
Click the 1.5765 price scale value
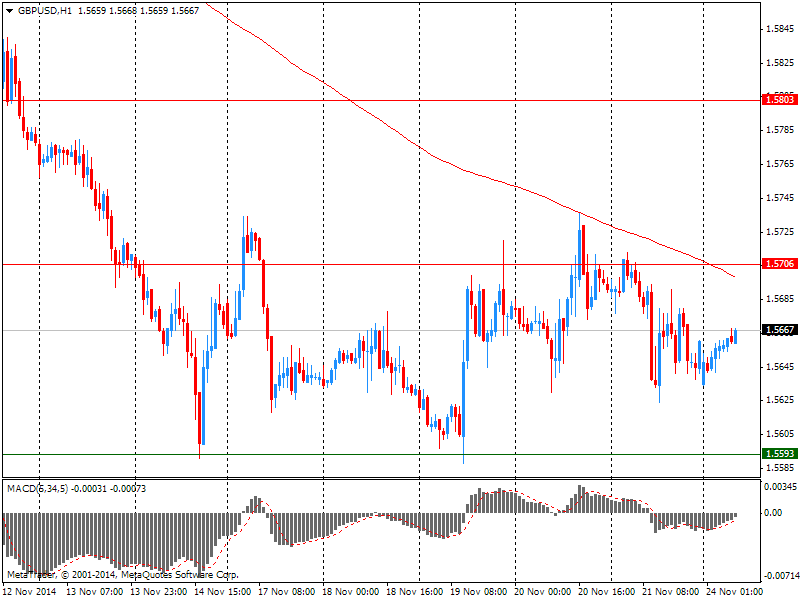(780, 164)
